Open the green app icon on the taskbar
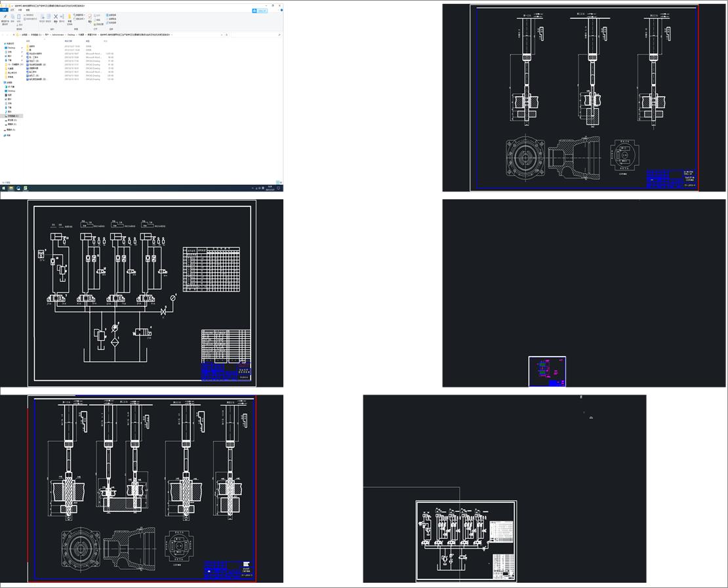 click(26, 188)
